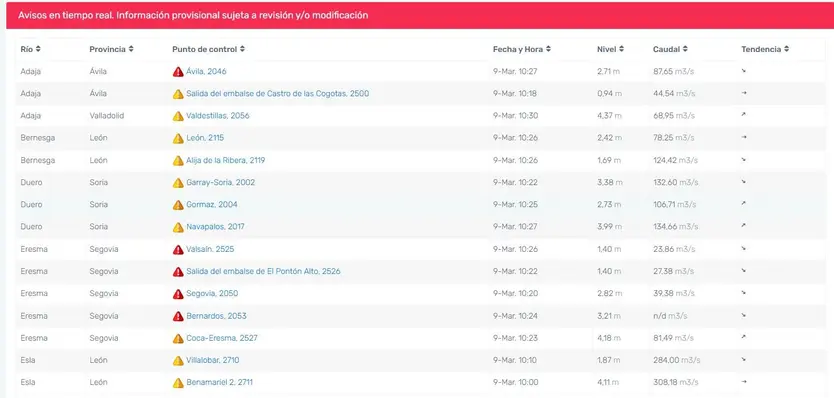834x398 pixels.
Task: Sort the table by Fecha y Hora column
Action: 522,49
